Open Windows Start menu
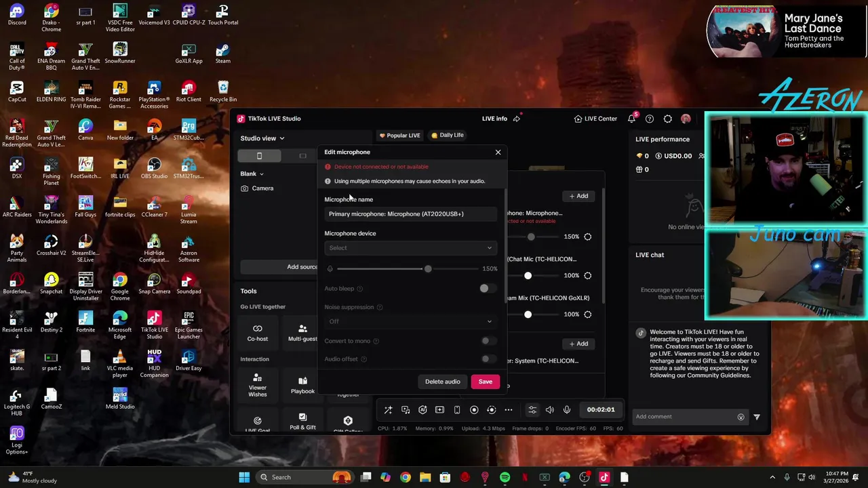 coord(244,477)
